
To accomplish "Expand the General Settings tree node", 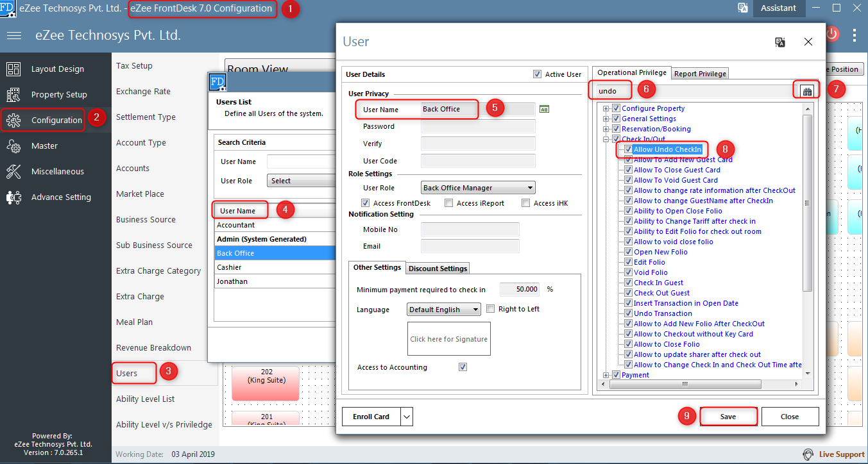I will pyautogui.click(x=606, y=119).
